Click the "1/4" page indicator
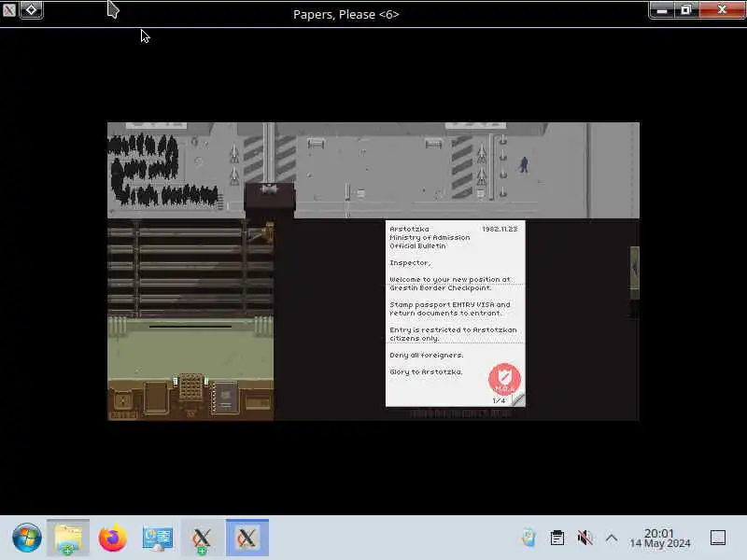This screenshot has width=747, height=560. click(499, 400)
